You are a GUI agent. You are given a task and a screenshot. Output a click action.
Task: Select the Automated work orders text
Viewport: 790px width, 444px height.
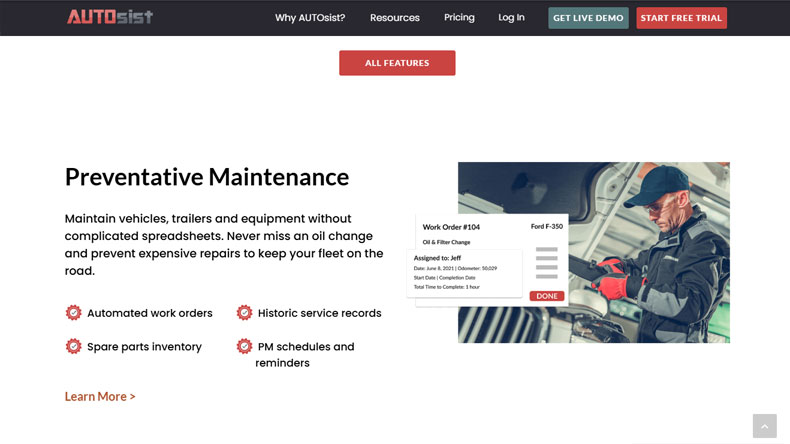coord(150,313)
